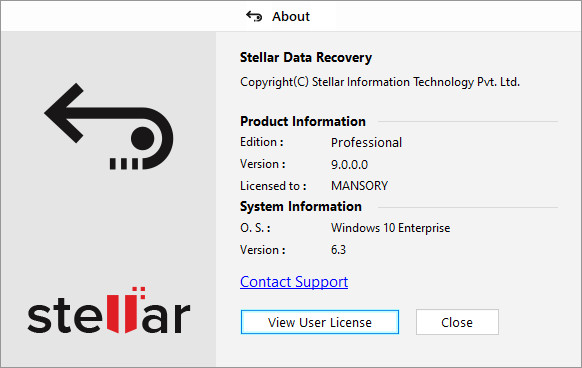Click the licensed name MANSORY
The height and width of the screenshot is (368, 582).
359,186
